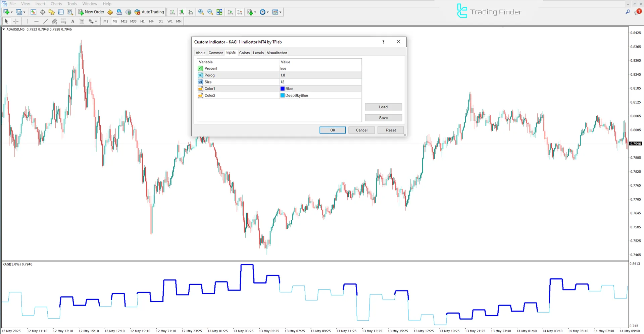This screenshot has height=334, width=644.
Task: Switch to the M15 timeframe
Action: click(124, 21)
